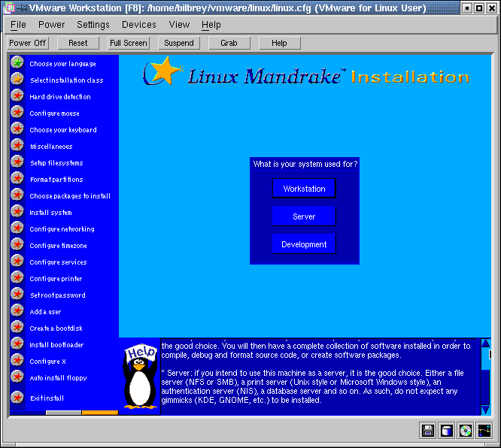
Task: Click the hard disk status icon
Action: coord(447,431)
